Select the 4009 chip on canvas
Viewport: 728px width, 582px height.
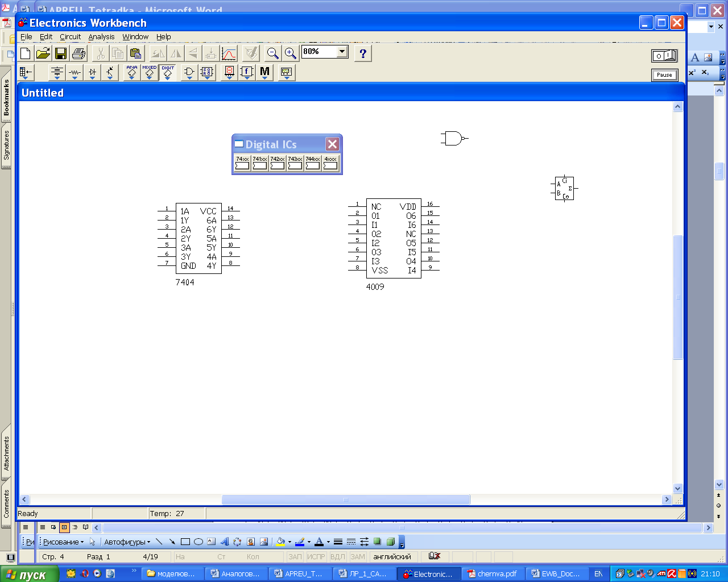pyautogui.click(x=394, y=239)
